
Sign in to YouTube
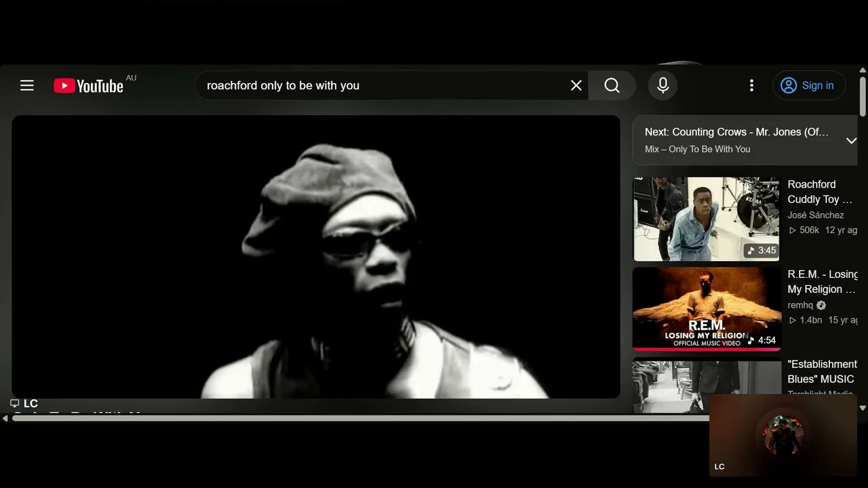coord(808,85)
